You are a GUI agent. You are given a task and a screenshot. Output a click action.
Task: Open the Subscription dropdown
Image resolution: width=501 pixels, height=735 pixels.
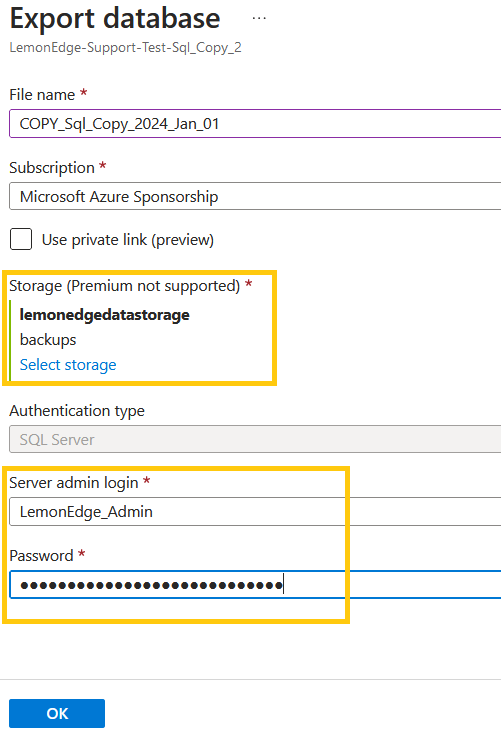[x=255, y=196]
